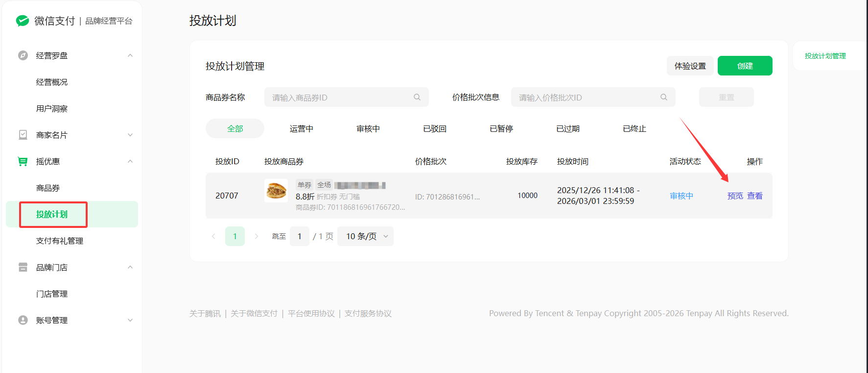Screen dimensions: 868x373
Task: Click the 预览 link for plan 20707
Action: tap(735, 196)
